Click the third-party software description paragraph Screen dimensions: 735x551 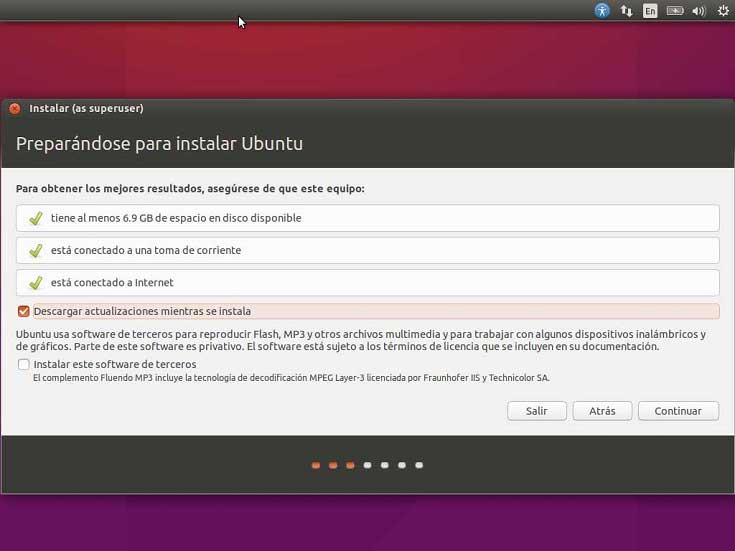361,340
